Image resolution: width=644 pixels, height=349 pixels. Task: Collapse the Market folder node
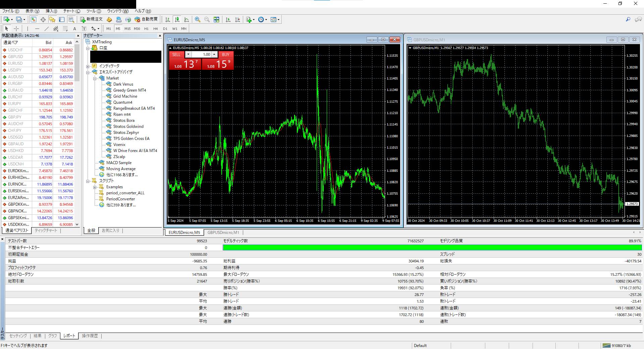(95, 78)
